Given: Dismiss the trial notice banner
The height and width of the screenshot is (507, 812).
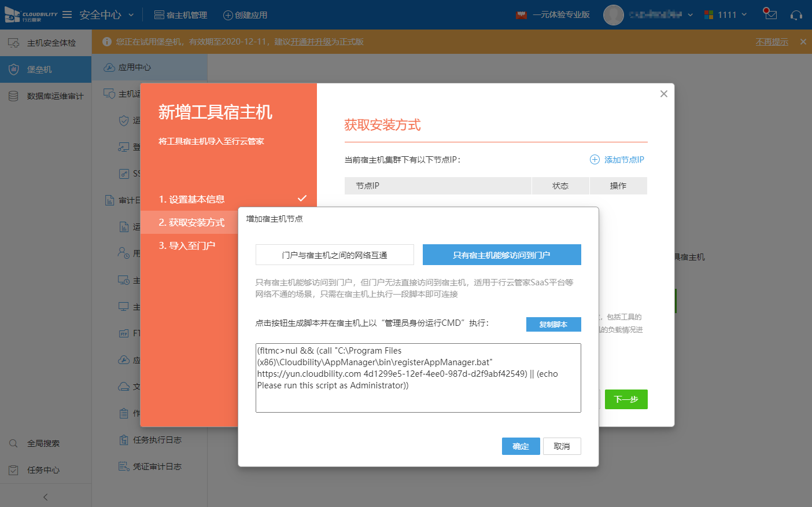Looking at the screenshot, I should (803, 42).
